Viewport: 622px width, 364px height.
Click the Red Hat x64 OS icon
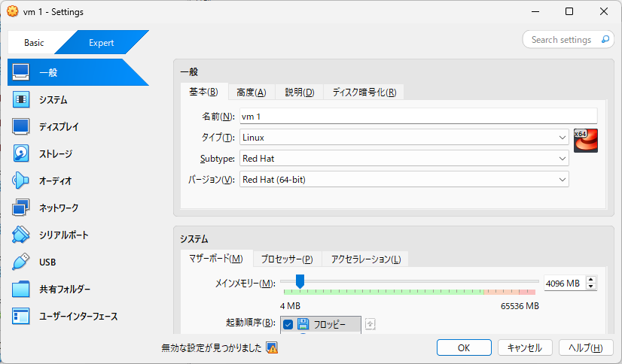(x=586, y=141)
